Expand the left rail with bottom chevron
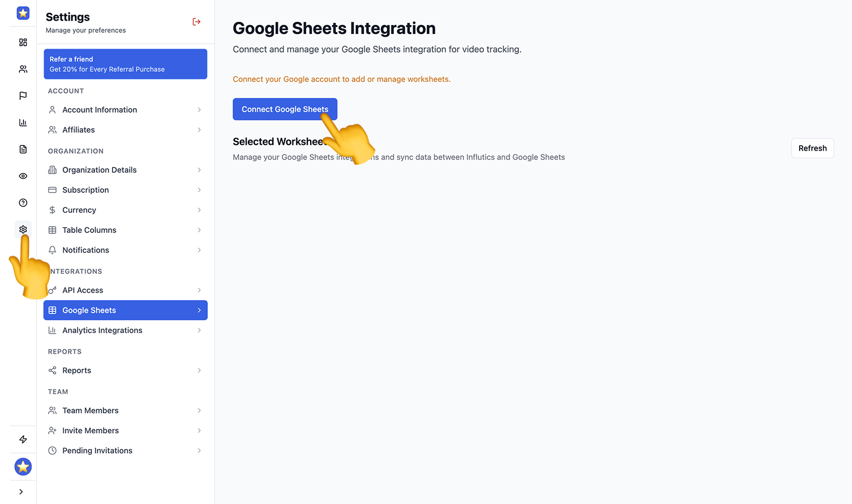This screenshot has height=504, width=852. [x=21, y=492]
